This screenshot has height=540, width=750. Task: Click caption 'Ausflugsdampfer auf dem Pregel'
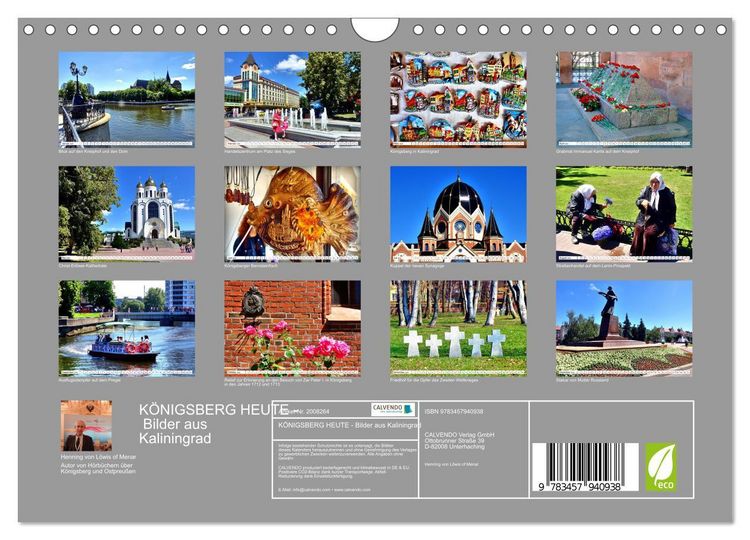[x=89, y=380]
